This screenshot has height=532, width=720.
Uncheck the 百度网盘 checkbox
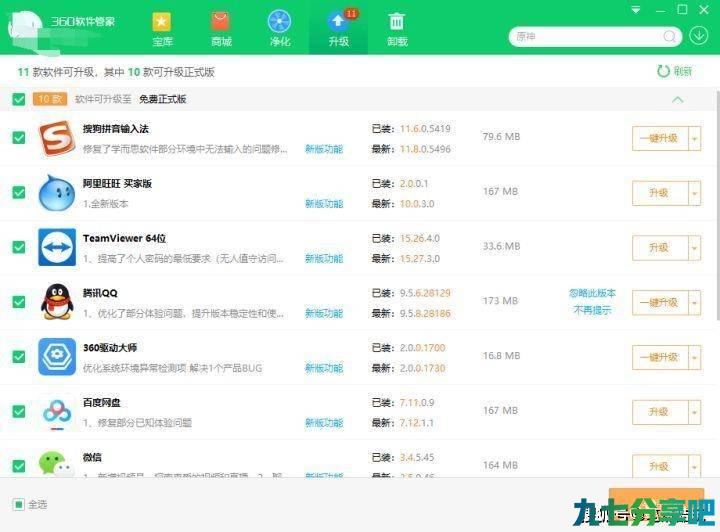coord(19,411)
